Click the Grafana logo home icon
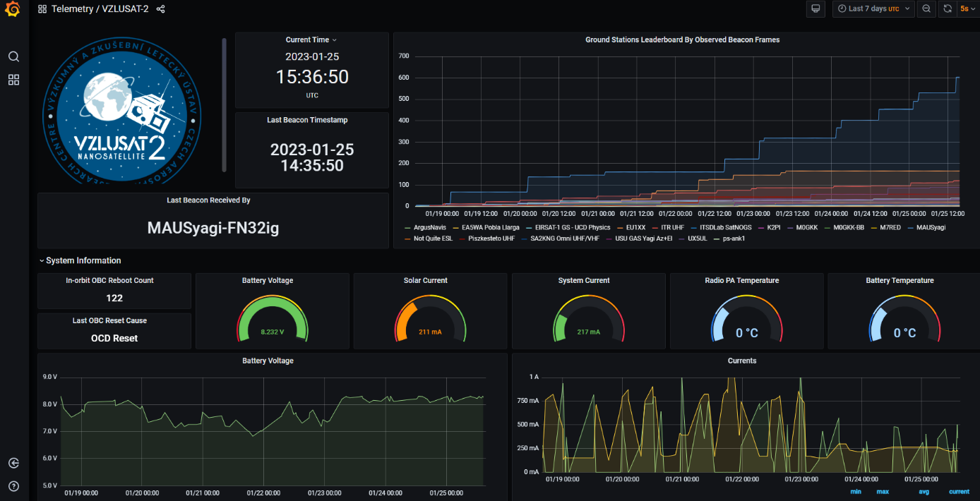This screenshot has width=980, height=501. pos(13,10)
